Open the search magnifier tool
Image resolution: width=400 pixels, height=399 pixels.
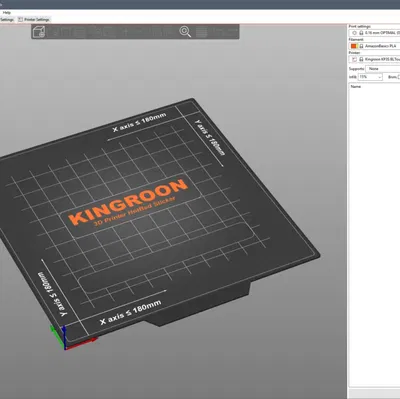185,32
